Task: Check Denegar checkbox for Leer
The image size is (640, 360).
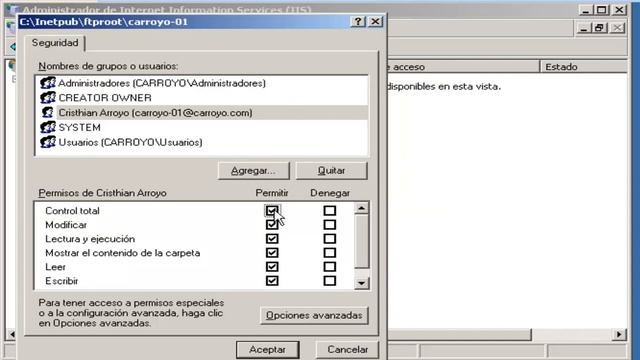Action: tap(330, 267)
